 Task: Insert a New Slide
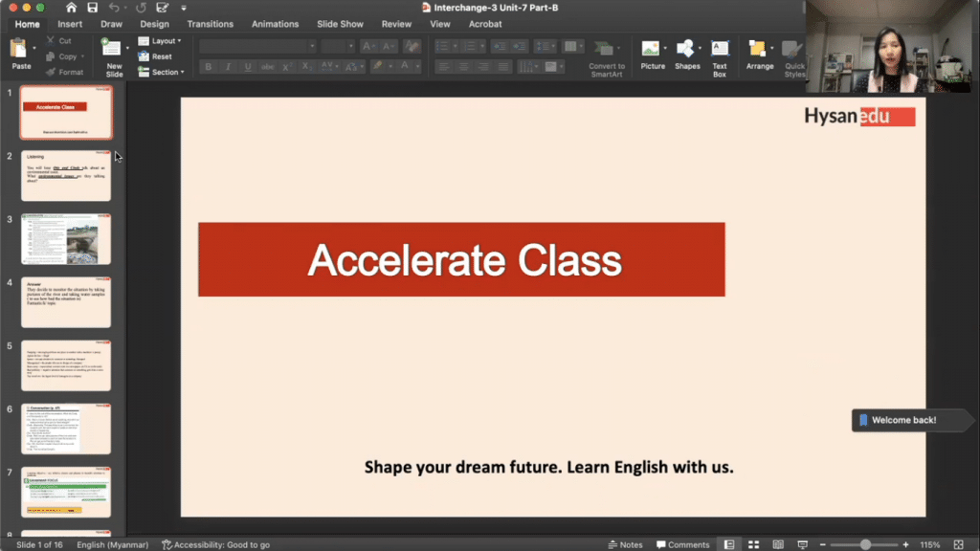point(113,56)
